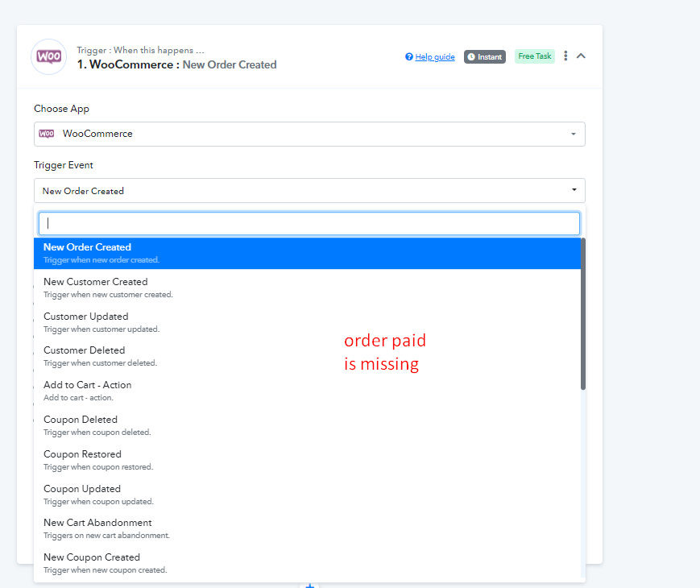The height and width of the screenshot is (588, 700).
Task: Choose Customer Updated trigger
Action: (307, 322)
